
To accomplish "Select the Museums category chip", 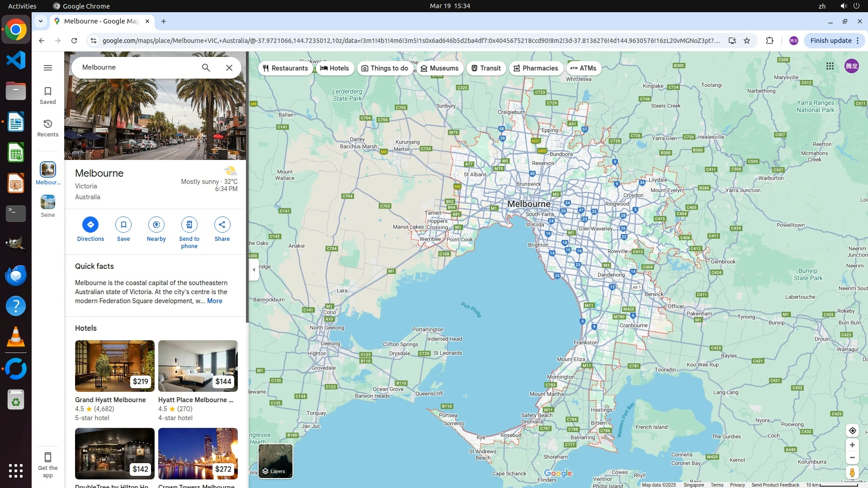I will coord(439,68).
